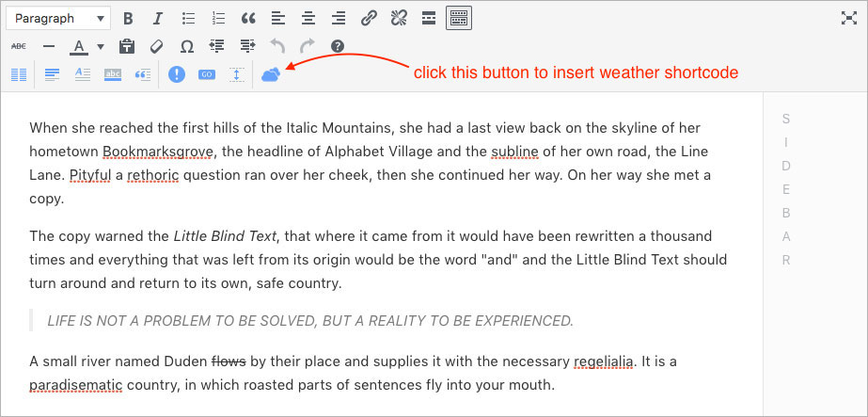
Task: Click inside the blockquote text
Action: [x=309, y=321]
